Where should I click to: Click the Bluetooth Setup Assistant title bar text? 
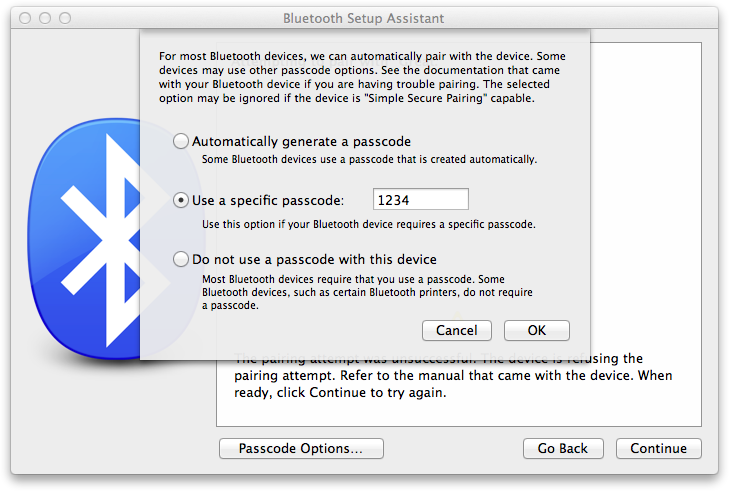click(x=364, y=18)
